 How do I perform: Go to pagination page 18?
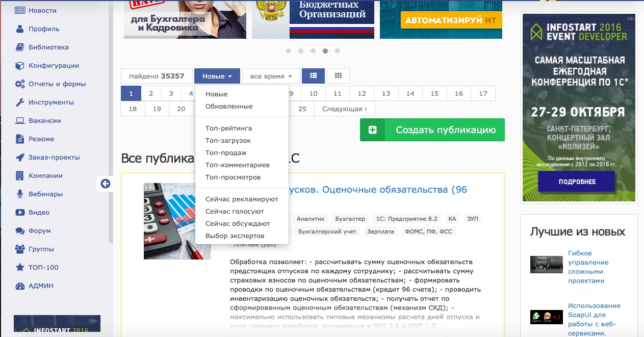[133, 109]
